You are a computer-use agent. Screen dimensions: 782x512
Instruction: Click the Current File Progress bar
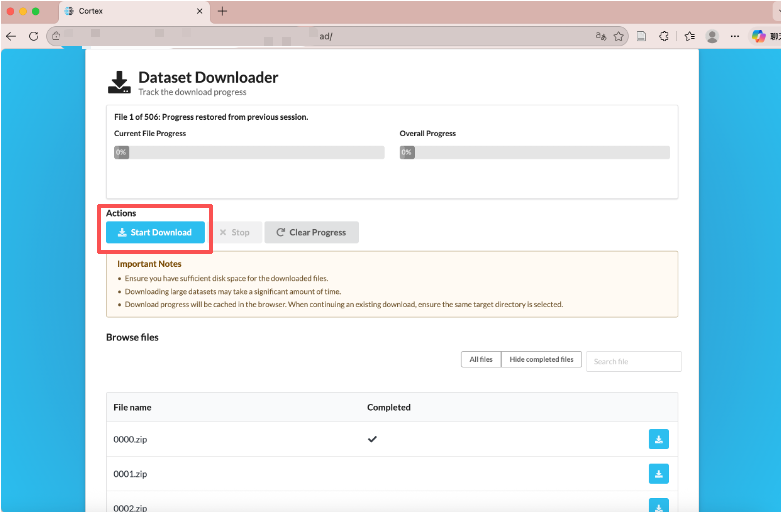[x=249, y=153]
